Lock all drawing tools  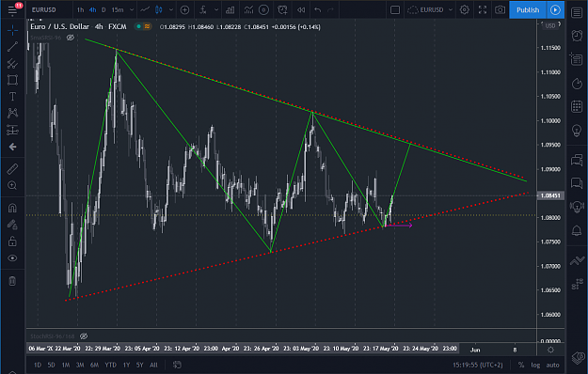[12, 242]
